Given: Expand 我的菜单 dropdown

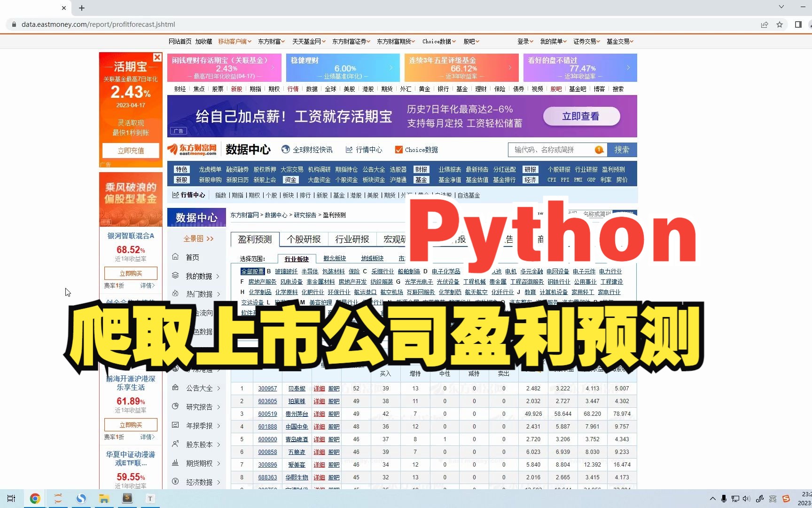Looking at the screenshot, I should point(554,41).
